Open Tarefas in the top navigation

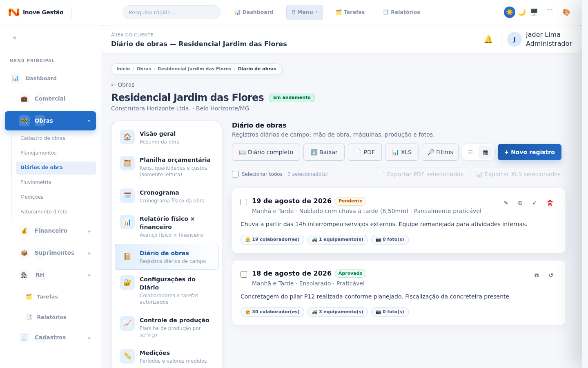350,12
